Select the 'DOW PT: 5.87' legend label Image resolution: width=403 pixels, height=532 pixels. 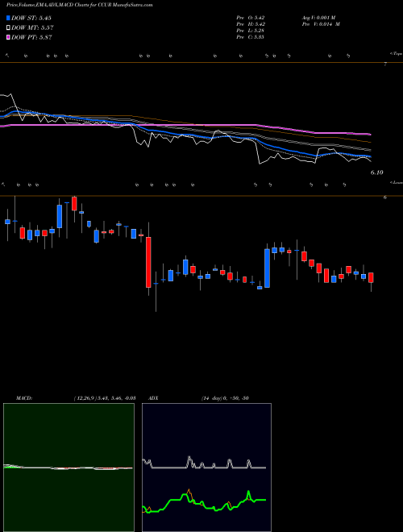click(x=31, y=37)
